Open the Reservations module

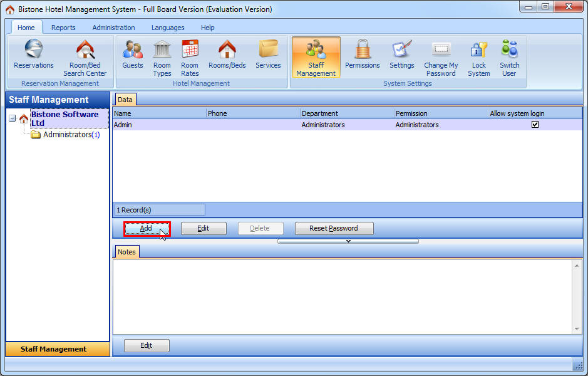click(x=33, y=55)
